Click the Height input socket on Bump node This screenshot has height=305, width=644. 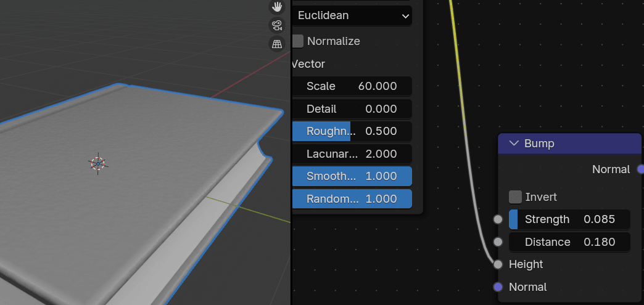pos(498,264)
